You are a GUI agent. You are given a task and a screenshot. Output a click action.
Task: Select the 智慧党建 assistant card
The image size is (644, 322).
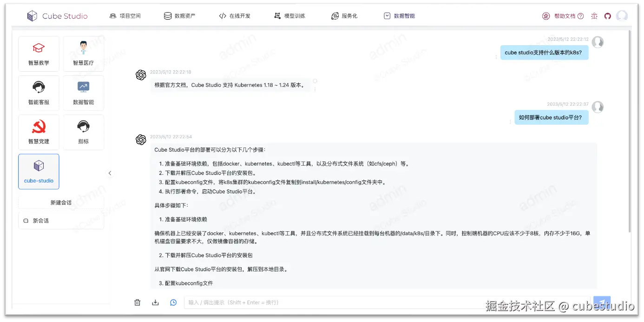click(39, 133)
